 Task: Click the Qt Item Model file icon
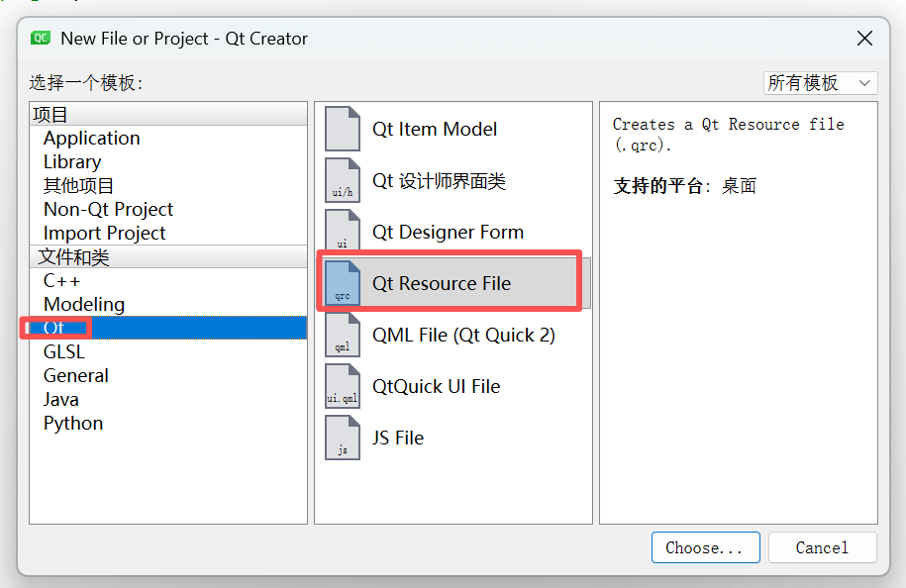342,129
